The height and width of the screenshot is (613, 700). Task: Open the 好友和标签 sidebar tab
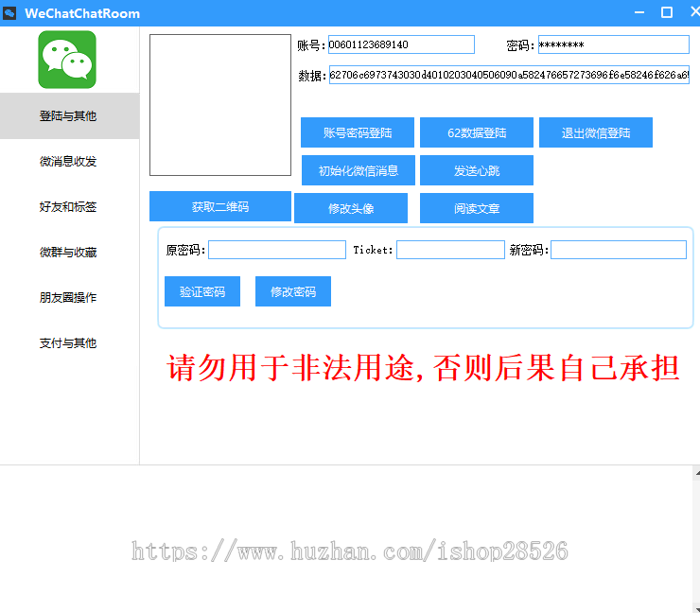click(x=70, y=207)
